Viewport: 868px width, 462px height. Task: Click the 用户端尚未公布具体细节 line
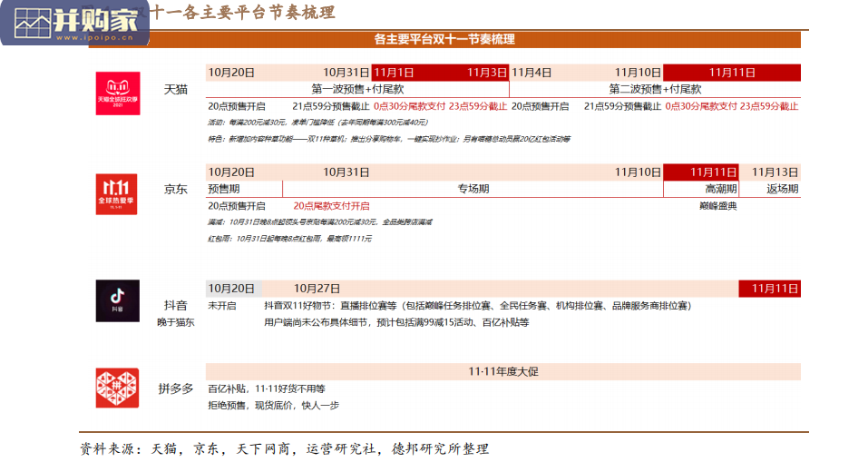396,322
